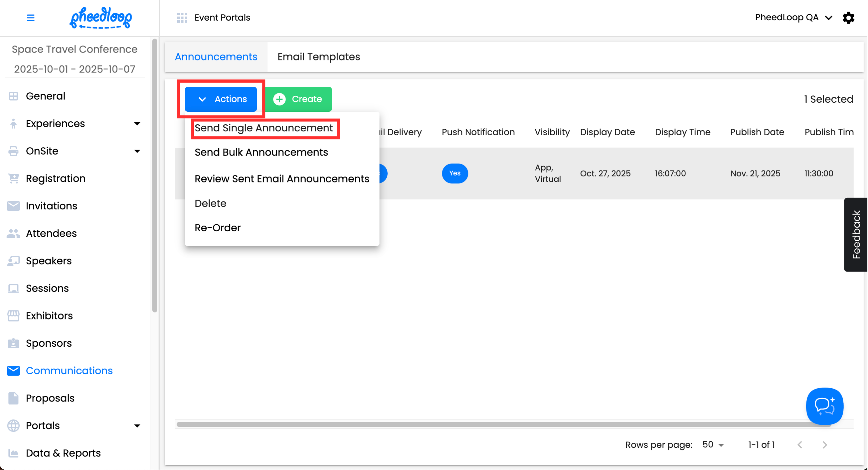
Task: Expand the Experiences sidebar section
Action: [137, 124]
